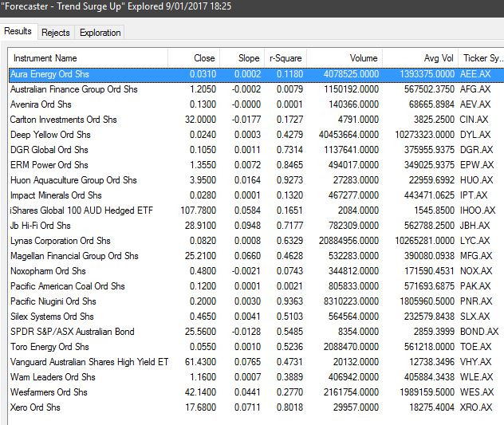This screenshot has width=504, height=425.
Task: Click the close value 32.0000
Action: click(201, 120)
